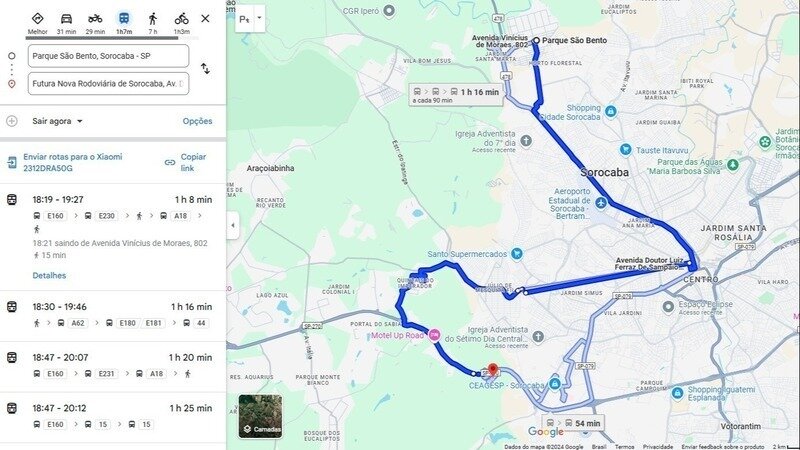
Task: Click Detalhes link for the 18:19 route
Action: coord(49,276)
